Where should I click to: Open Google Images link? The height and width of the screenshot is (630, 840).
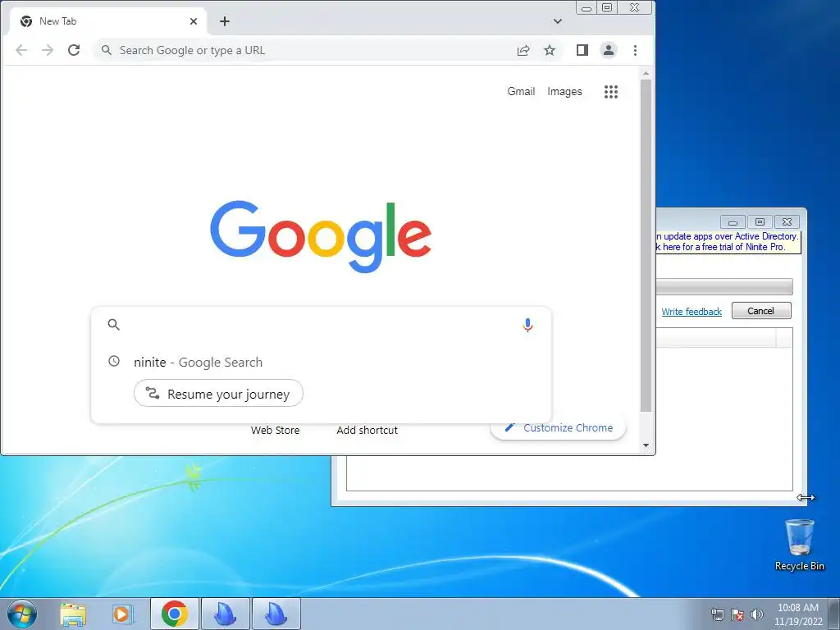coord(564,92)
